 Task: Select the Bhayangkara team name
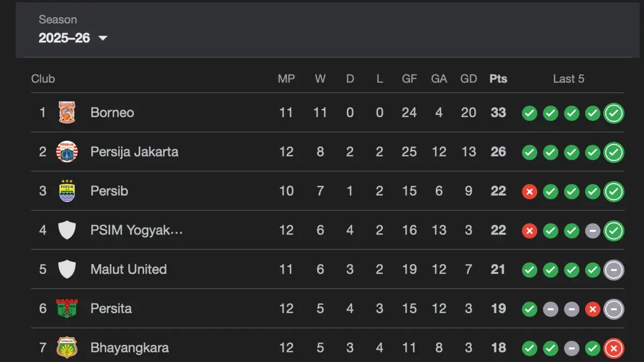[129, 348]
